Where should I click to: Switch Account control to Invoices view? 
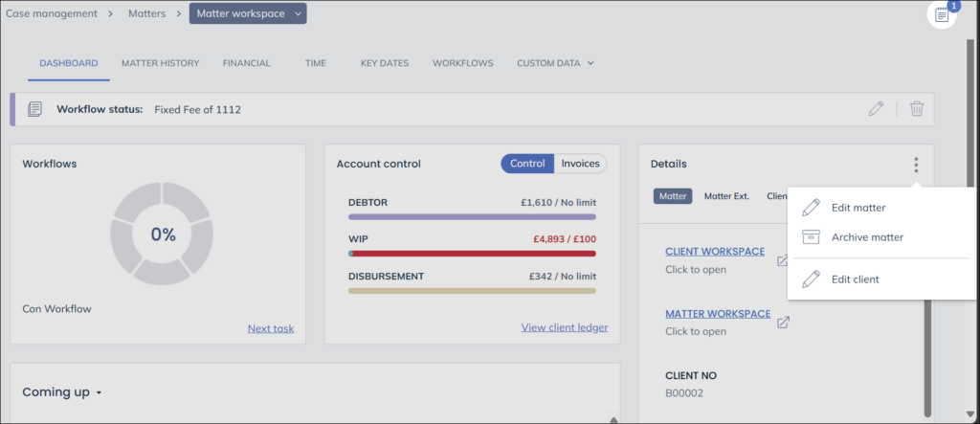[x=580, y=164]
